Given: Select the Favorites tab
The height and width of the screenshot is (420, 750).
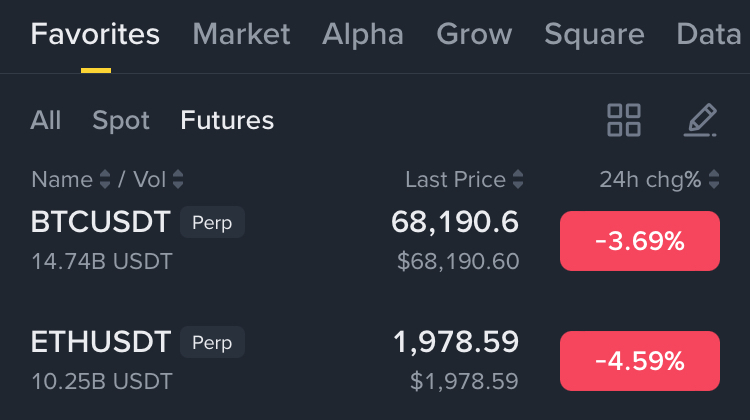Looking at the screenshot, I should click(x=95, y=34).
